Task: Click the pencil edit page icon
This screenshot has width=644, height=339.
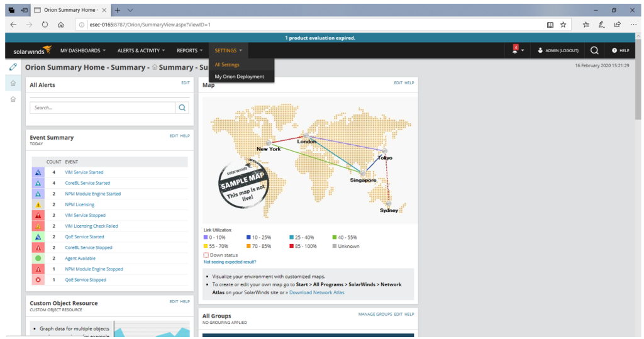Action: pyautogui.click(x=13, y=67)
